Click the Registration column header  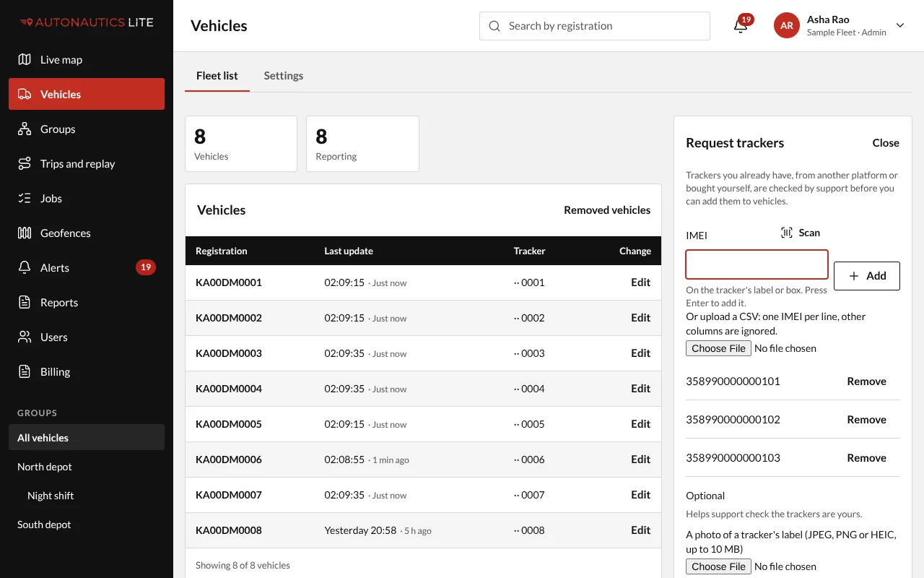tap(222, 251)
